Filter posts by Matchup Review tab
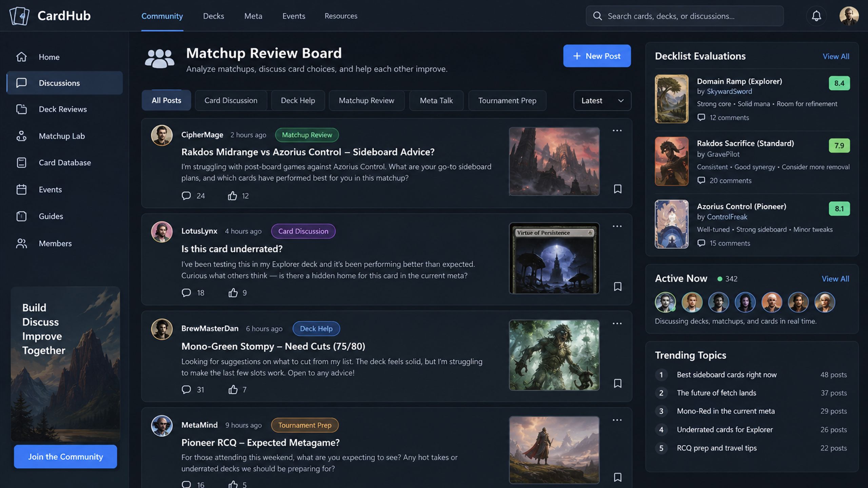Screen dimensions: 868x488 point(366,100)
